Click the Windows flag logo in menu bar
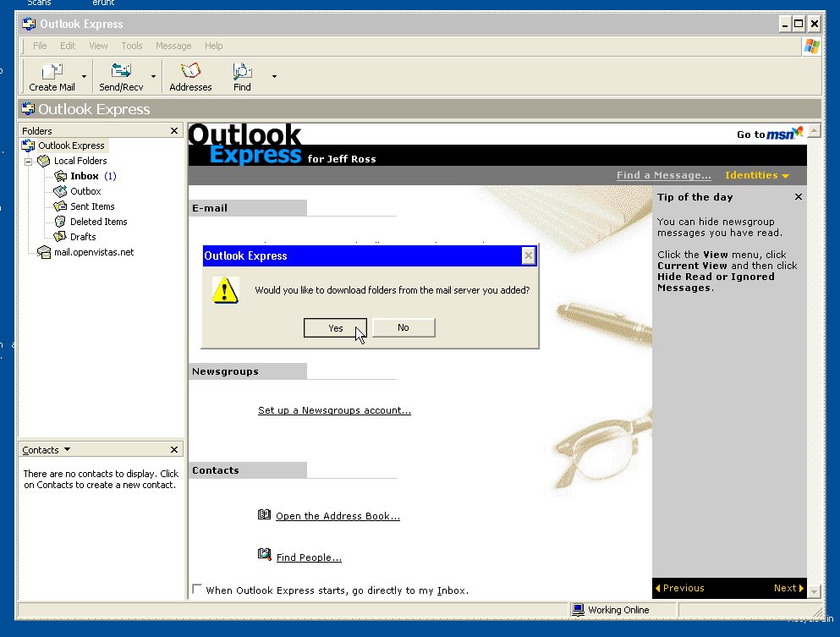Screen dimensions: 840x637 click(811, 46)
